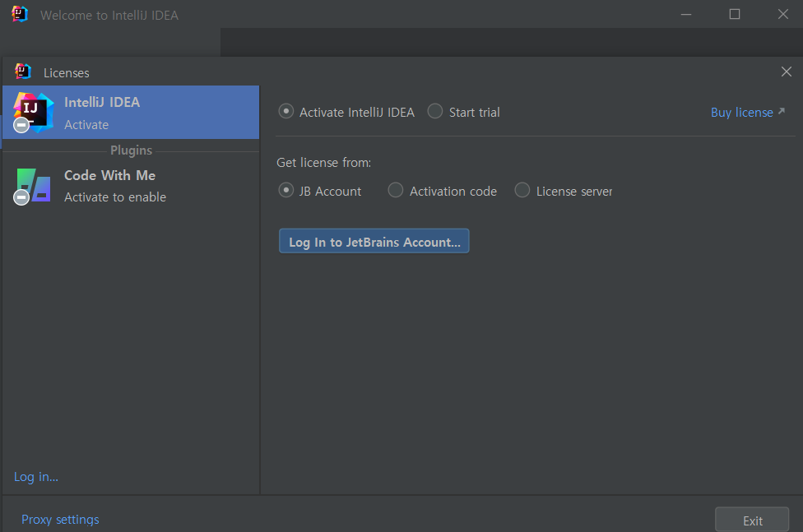Screen dimensions: 803x532
Task: Select Code With Me plugin entry
Action: tap(131, 186)
